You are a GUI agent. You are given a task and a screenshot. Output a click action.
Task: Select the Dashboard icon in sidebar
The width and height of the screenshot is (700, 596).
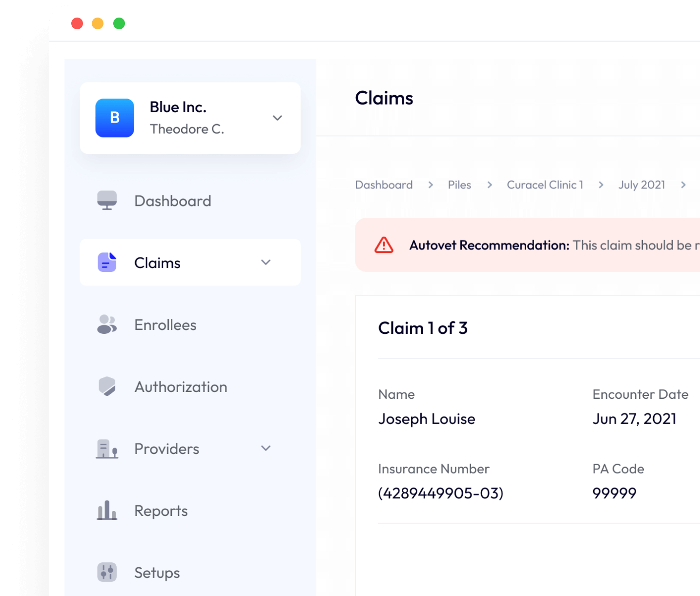(x=107, y=200)
